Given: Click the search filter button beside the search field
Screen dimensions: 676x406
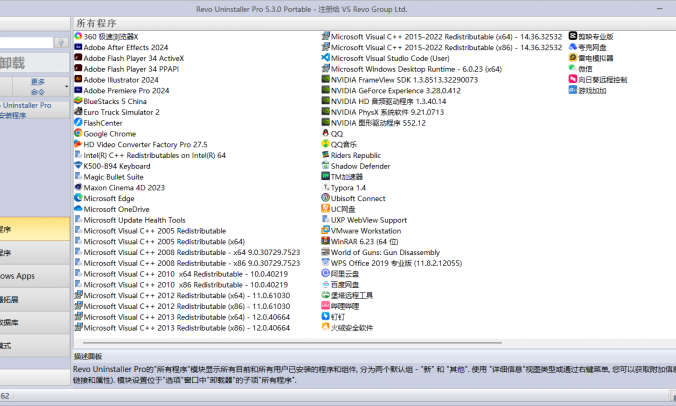Looking at the screenshot, I should coord(61,43).
